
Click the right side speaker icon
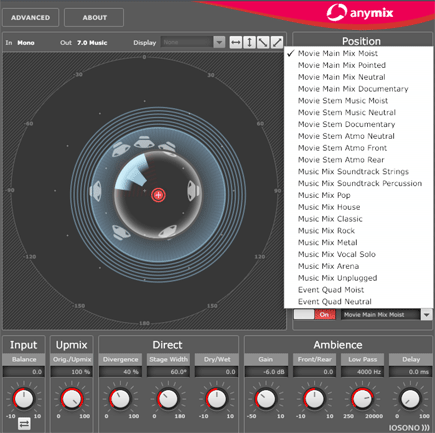click(194, 191)
